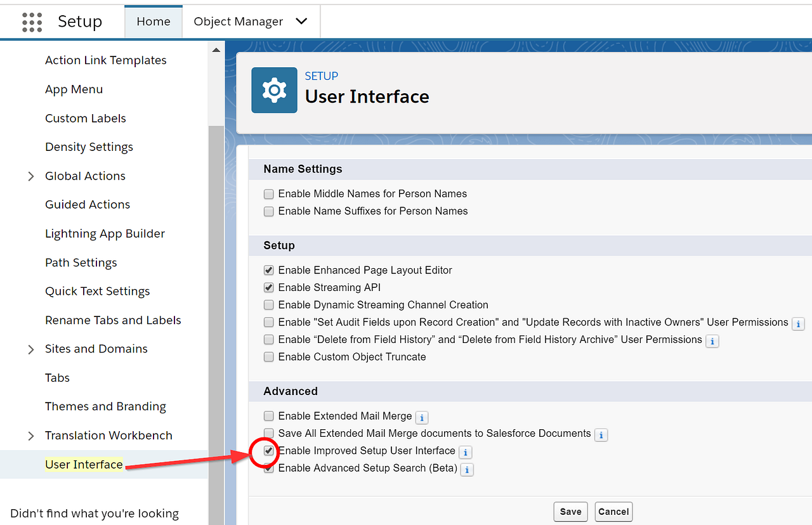Viewport: 812px width, 525px height.
Task: Expand the Sites and Domains section
Action: pos(30,348)
